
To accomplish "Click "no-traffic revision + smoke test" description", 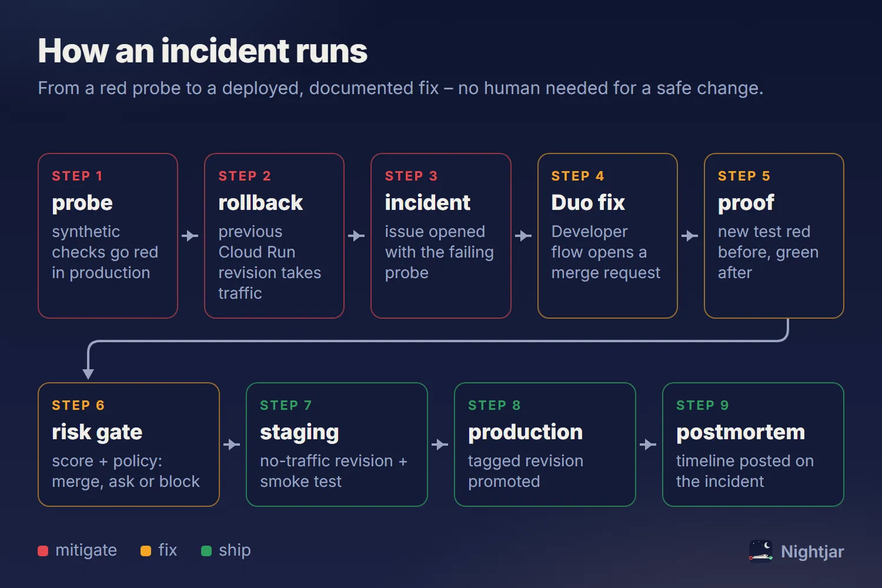I will [333, 471].
